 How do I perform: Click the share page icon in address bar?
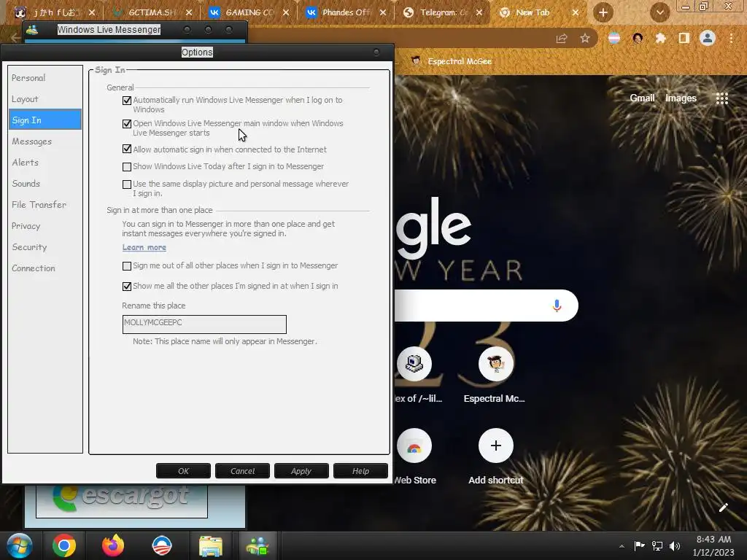(562, 39)
